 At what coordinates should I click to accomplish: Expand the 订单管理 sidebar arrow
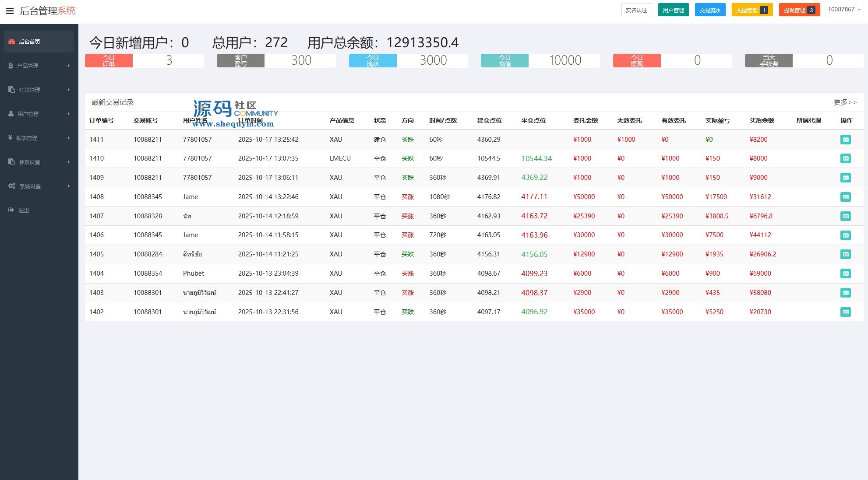69,90
